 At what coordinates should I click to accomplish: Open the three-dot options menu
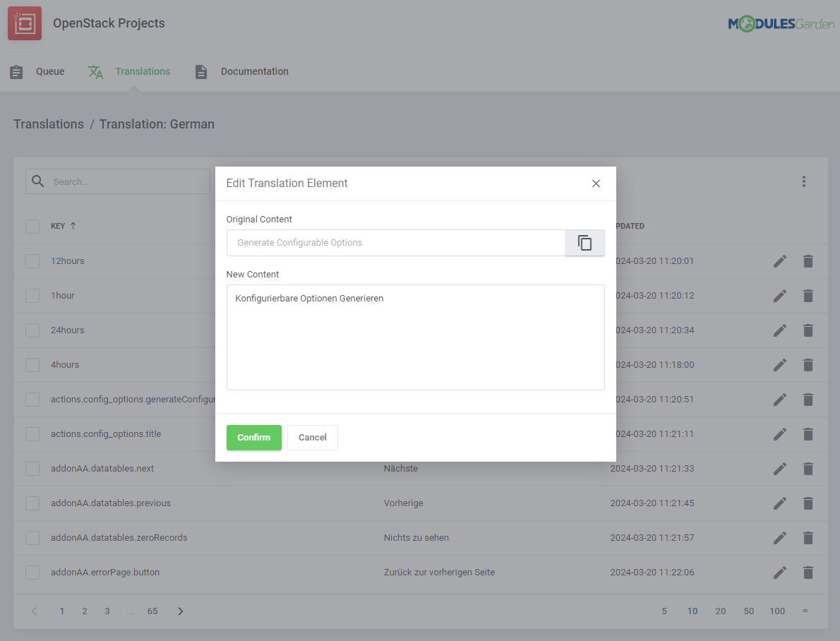coord(804,181)
